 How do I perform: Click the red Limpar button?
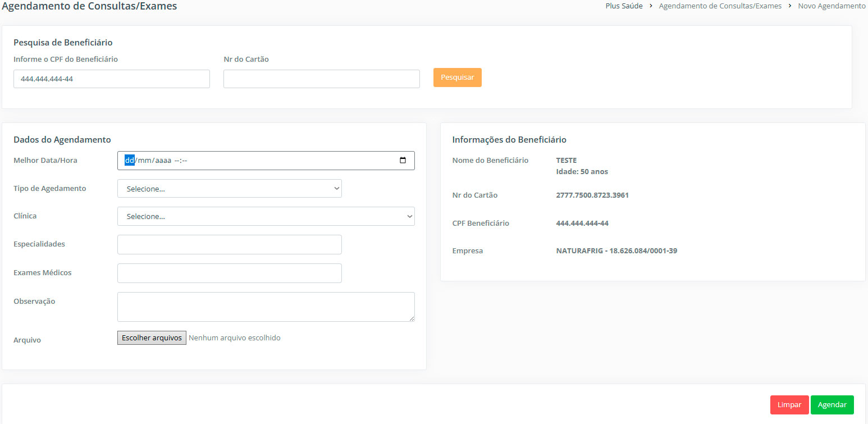tap(789, 405)
